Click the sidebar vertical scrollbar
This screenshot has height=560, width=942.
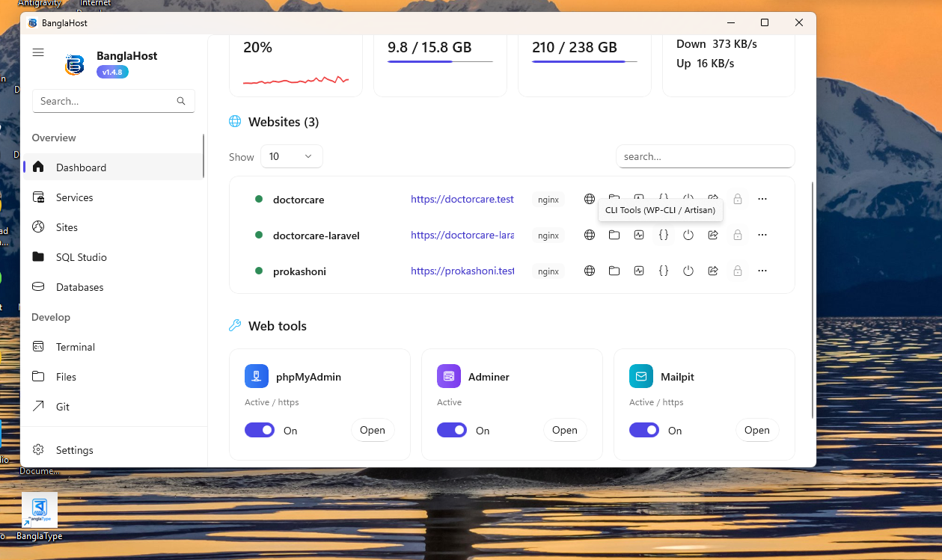coord(204,156)
